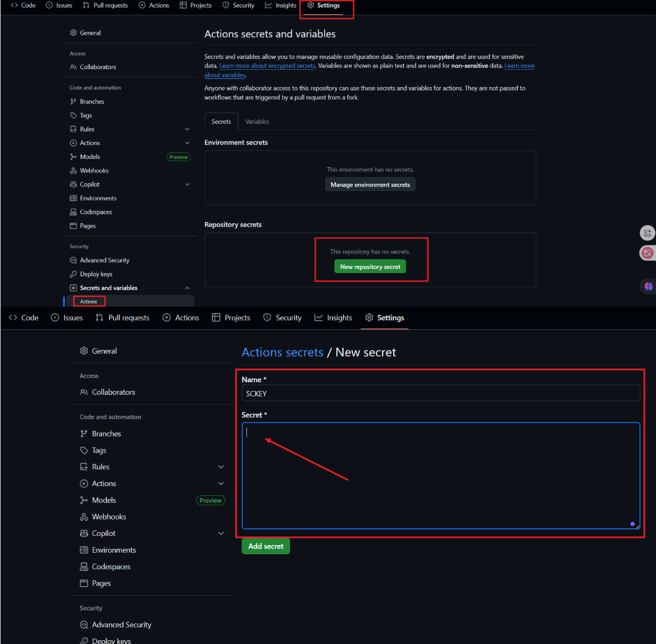Click New repository secret button
656x644 pixels.
click(370, 267)
